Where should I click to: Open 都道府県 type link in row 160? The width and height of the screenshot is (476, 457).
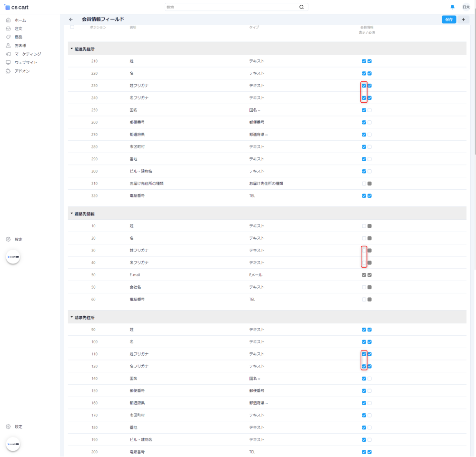tap(258, 403)
